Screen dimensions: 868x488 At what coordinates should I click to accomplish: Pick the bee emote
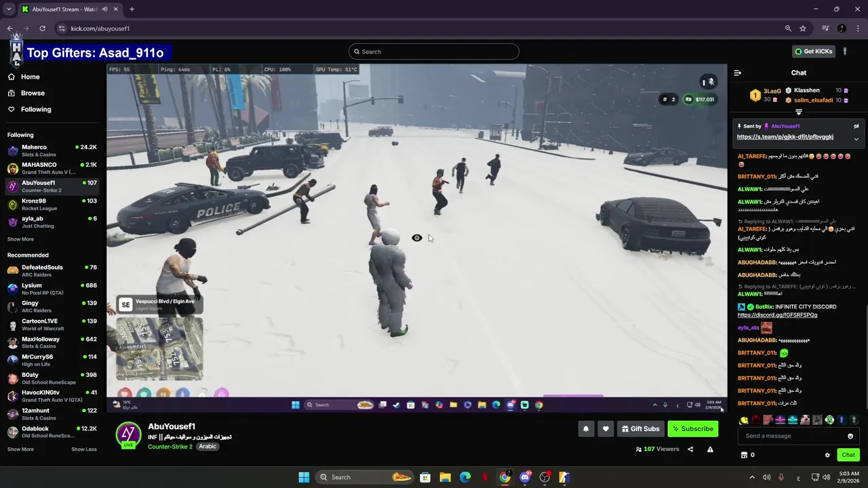[744, 420]
